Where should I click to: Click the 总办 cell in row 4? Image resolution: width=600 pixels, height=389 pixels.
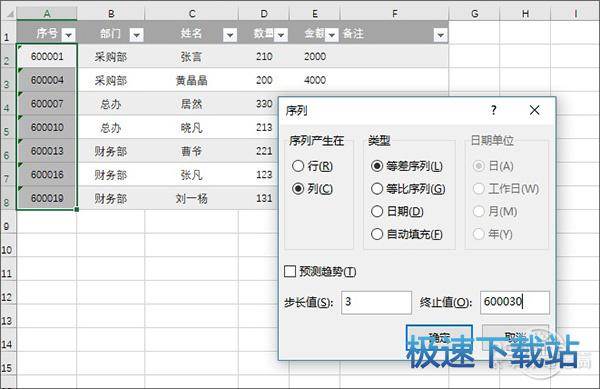111,104
